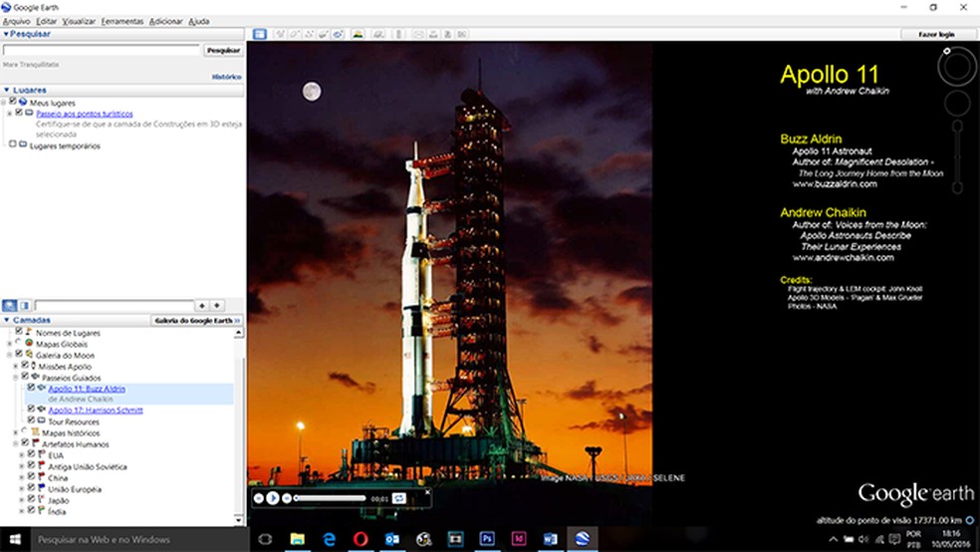Select the Mapas históricos radio button
Image resolution: width=980 pixels, height=552 pixels.
pyautogui.click(x=24, y=431)
